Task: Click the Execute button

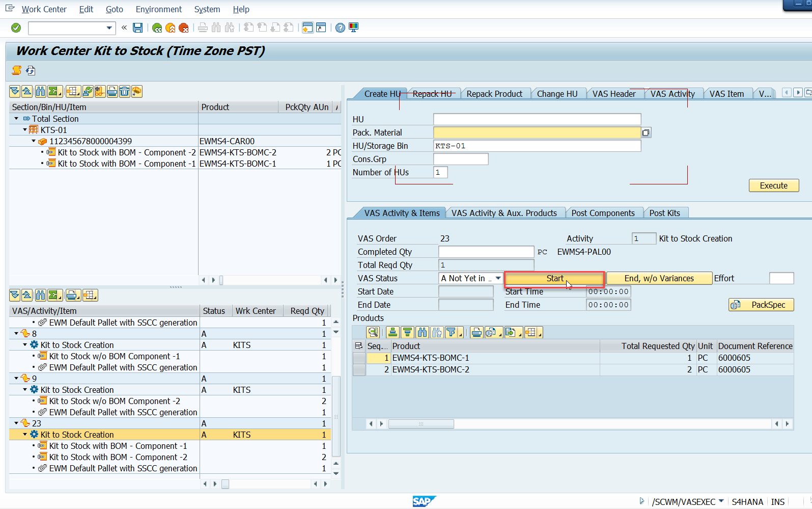Action: click(x=773, y=185)
